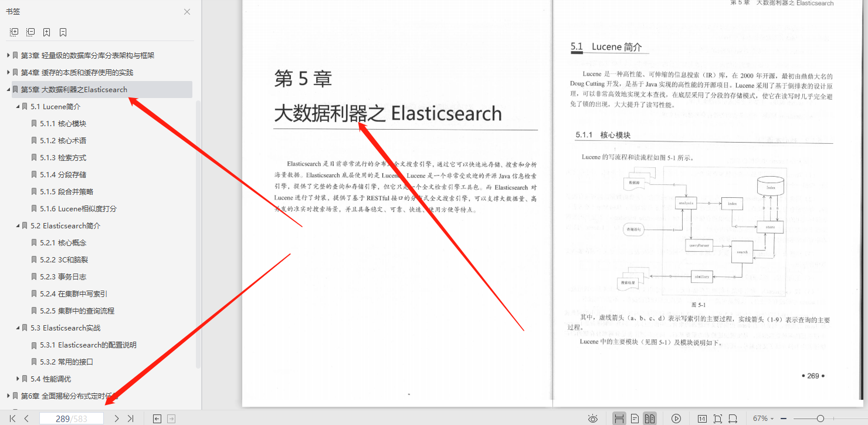
Task: Click expand-all bookmarks icon
Action: 14,32
